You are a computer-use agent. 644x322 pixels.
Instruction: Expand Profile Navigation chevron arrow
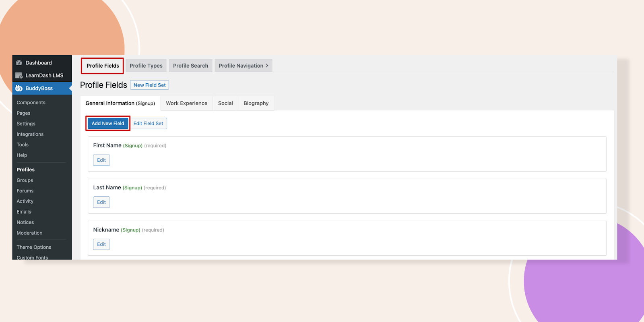(267, 66)
